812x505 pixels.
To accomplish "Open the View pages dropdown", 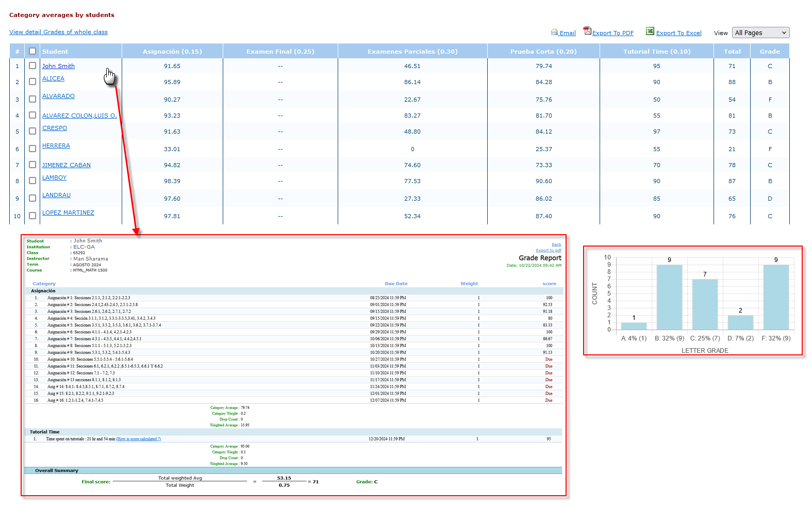I will 760,33.
